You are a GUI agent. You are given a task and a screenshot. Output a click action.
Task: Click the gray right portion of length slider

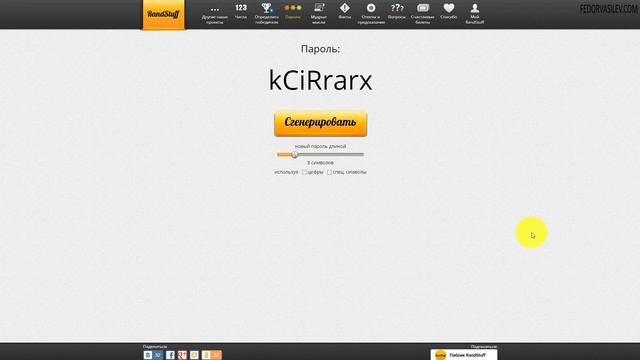[x=331, y=155]
